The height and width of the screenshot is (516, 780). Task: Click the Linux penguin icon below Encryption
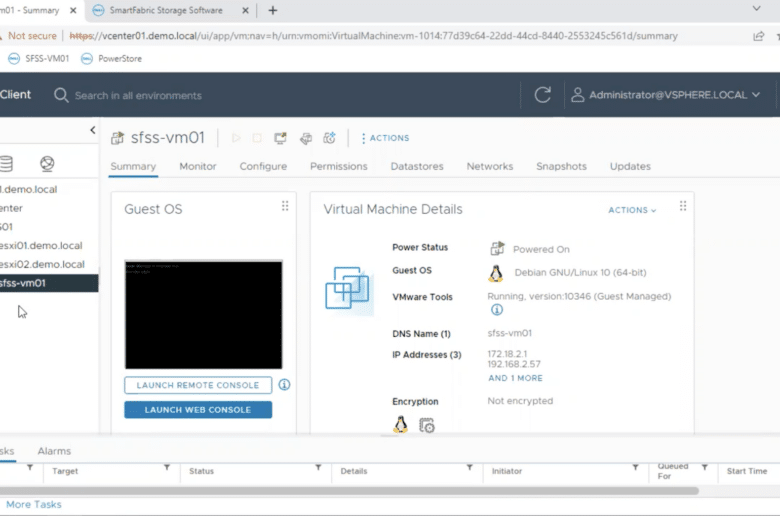pyautogui.click(x=400, y=425)
